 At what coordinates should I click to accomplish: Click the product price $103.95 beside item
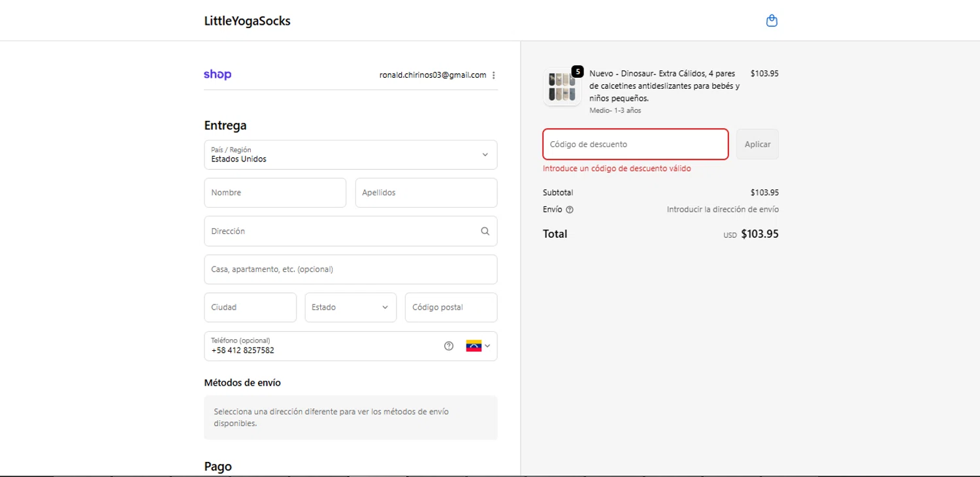(764, 74)
